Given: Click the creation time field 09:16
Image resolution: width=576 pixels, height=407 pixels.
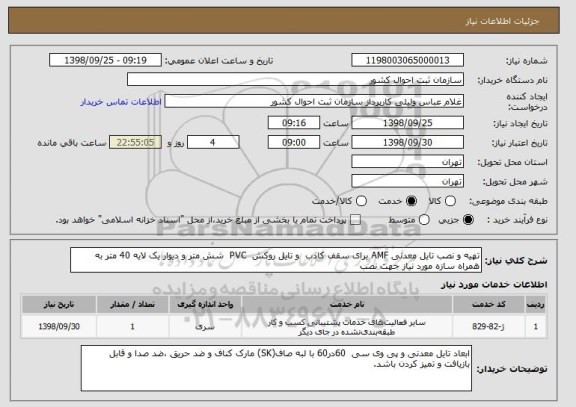Looking at the screenshot, I should [294, 123].
